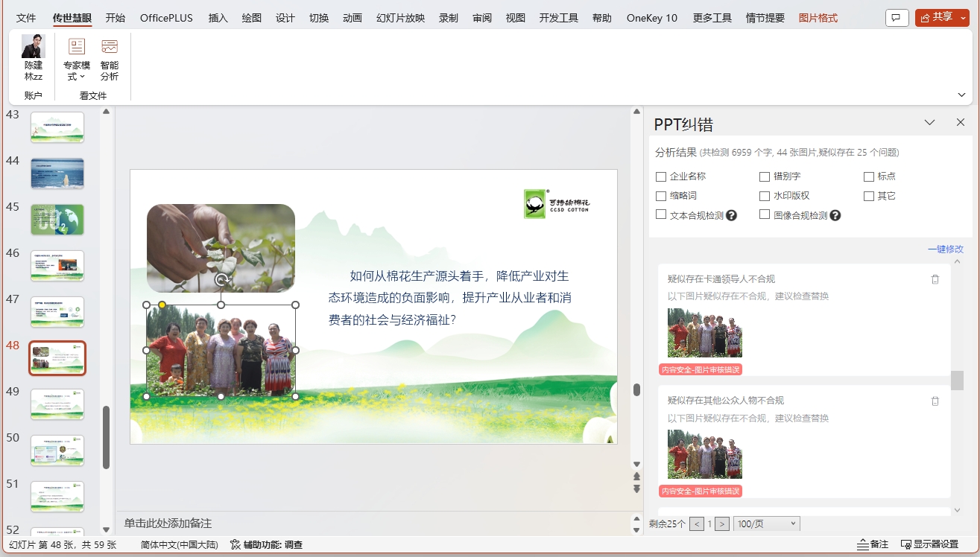980x557 pixels.
Task: Close the PPT纠错 panel
Action: (x=961, y=123)
